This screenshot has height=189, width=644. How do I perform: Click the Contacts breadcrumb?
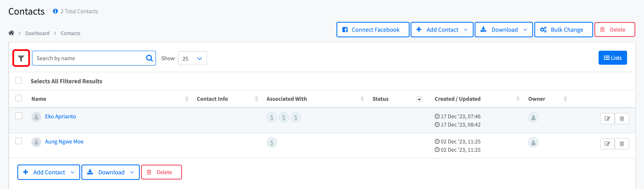pos(70,33)
